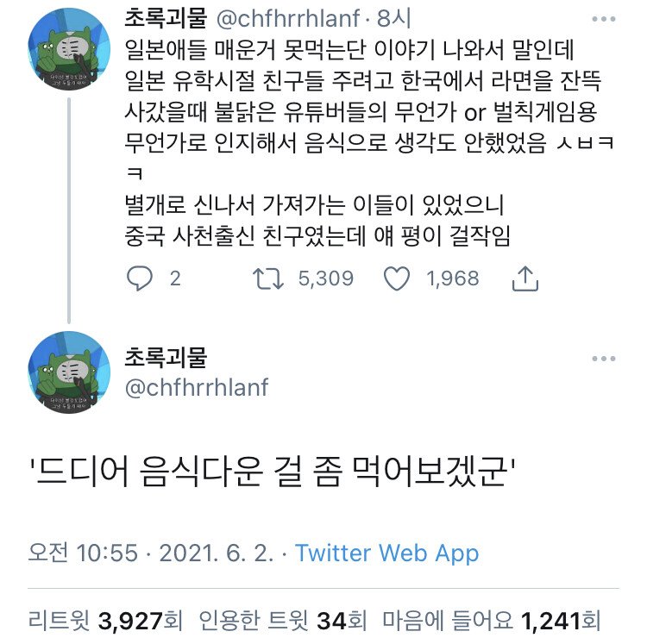The image size is (647, 644).
Task: Click the 오전 10:55 · 2021. 6. 2. timestamp
Action: click(x=151, y=553)
